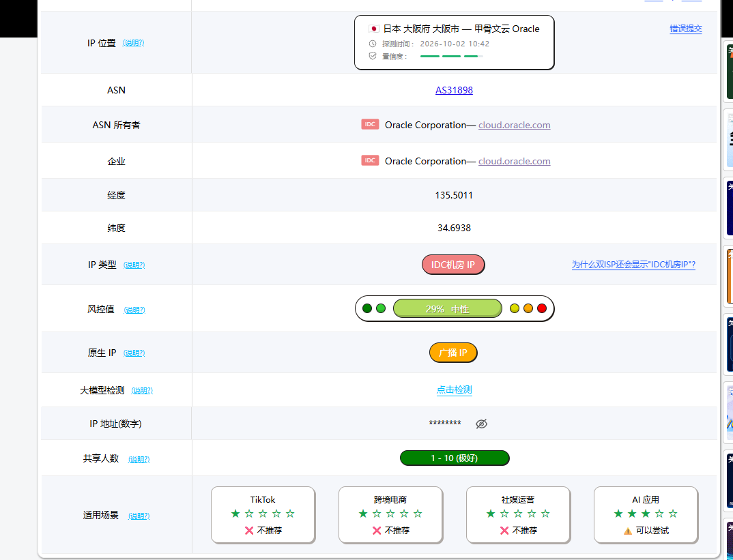Image resolution: width=733 pixels, height=560 pixels.
Task: Open cloud.oracle.com link in ASN 所有者 row
Action: [x=514, y=125]
